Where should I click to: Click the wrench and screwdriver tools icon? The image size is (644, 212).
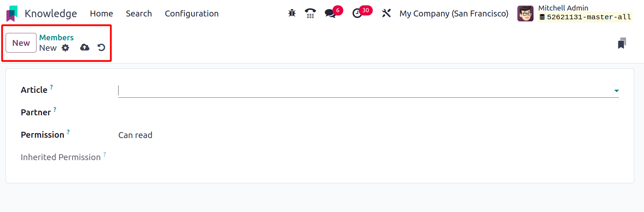click(386, 13)
